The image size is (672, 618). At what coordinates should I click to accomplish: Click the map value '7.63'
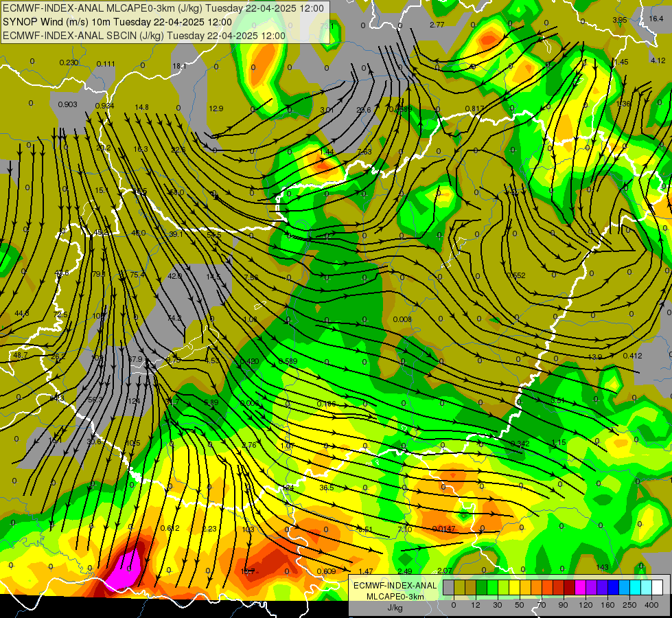[364, 152]
